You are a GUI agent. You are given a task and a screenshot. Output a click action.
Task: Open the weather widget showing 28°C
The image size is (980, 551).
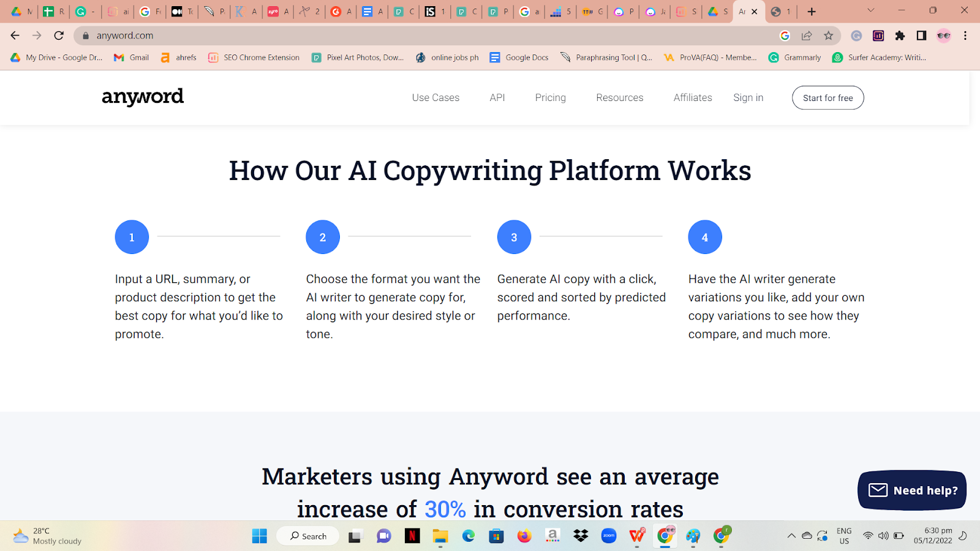[47, 536]
